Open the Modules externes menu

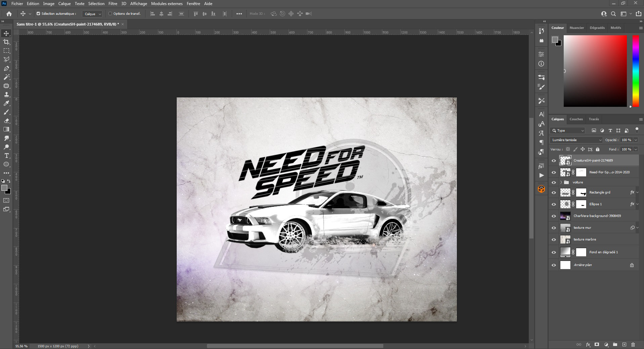pyautogui.click(x=167, y=4)
